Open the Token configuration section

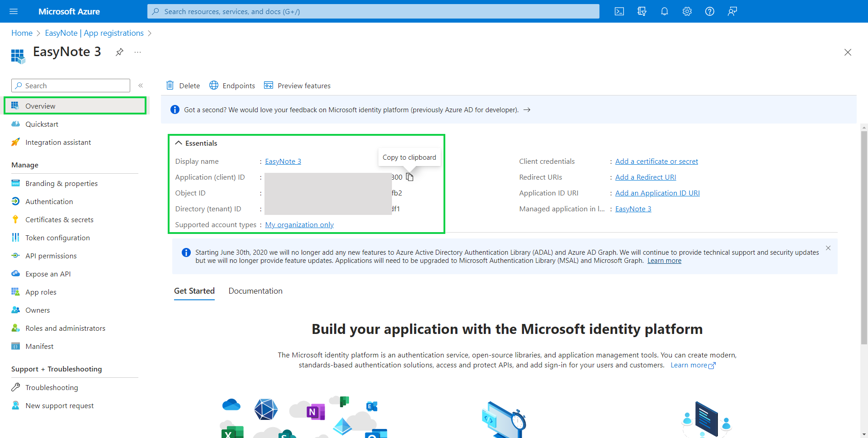(x=57, y=237)
